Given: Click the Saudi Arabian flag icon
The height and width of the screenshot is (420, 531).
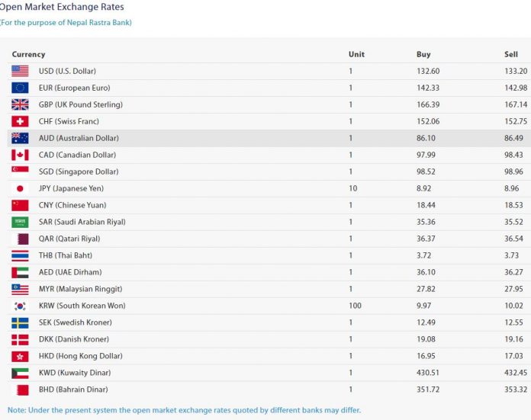Looking at the screenshot, I should (20, 222).
